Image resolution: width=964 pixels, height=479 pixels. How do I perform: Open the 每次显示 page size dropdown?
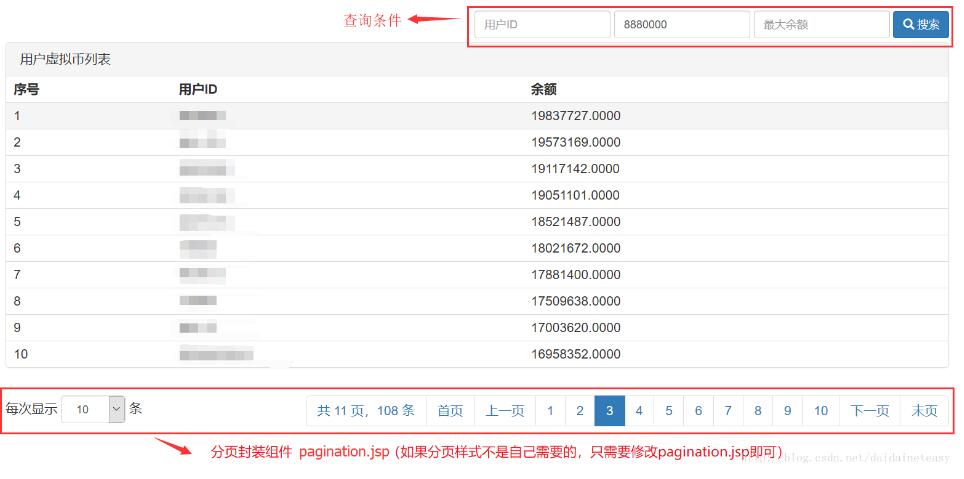coord(93,409)
